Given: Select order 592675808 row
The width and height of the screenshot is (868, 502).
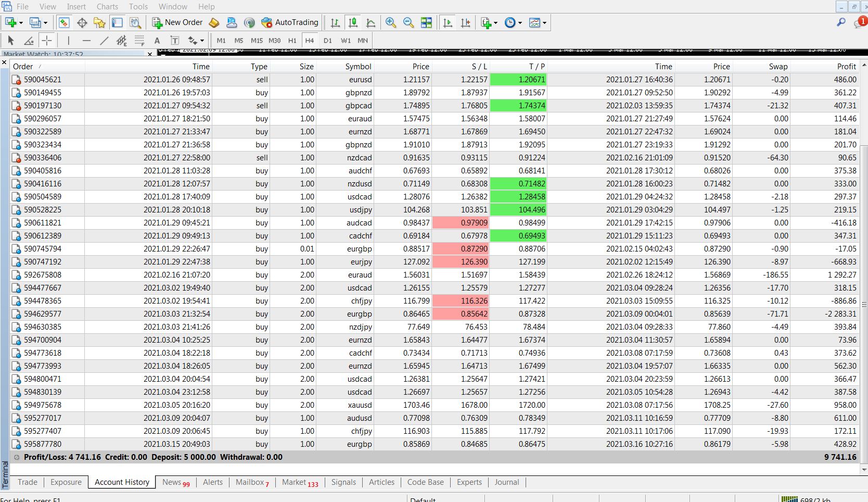Looking at the screenshot, I should [x=435, y=274].
